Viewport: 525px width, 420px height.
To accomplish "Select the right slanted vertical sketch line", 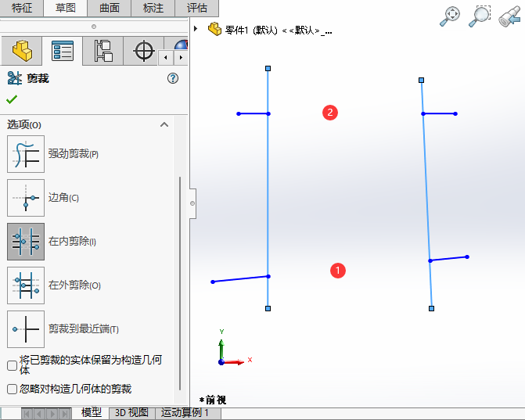I will click(x=426, y=194).
